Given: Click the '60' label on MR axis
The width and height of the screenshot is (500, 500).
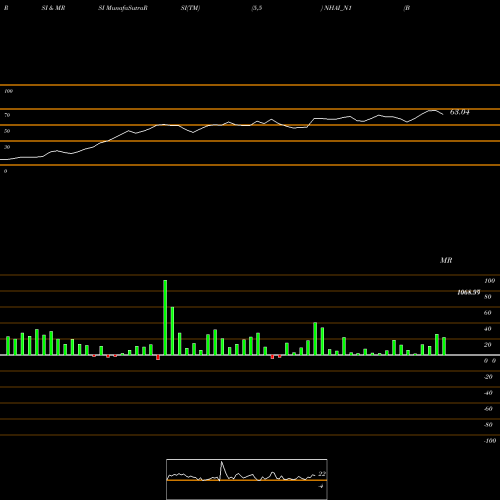Looking at the screenshot, I should (x=488, y=313).
